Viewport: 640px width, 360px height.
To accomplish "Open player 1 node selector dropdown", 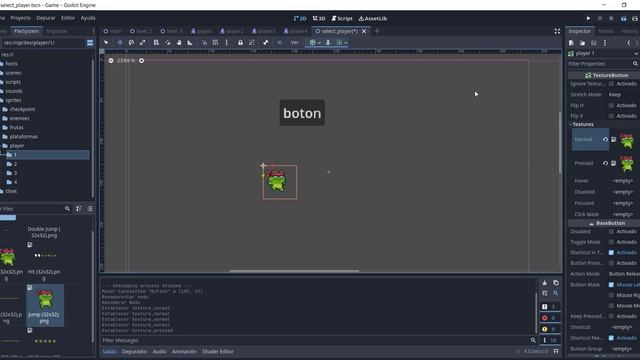I will pyautogui.click(x=603, y=53).
